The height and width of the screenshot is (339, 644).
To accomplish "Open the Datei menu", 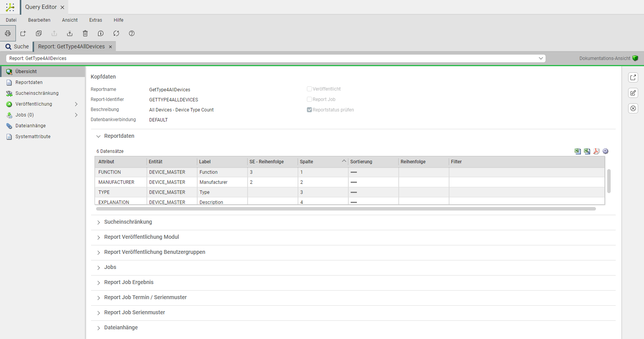I will click(11, 20).
